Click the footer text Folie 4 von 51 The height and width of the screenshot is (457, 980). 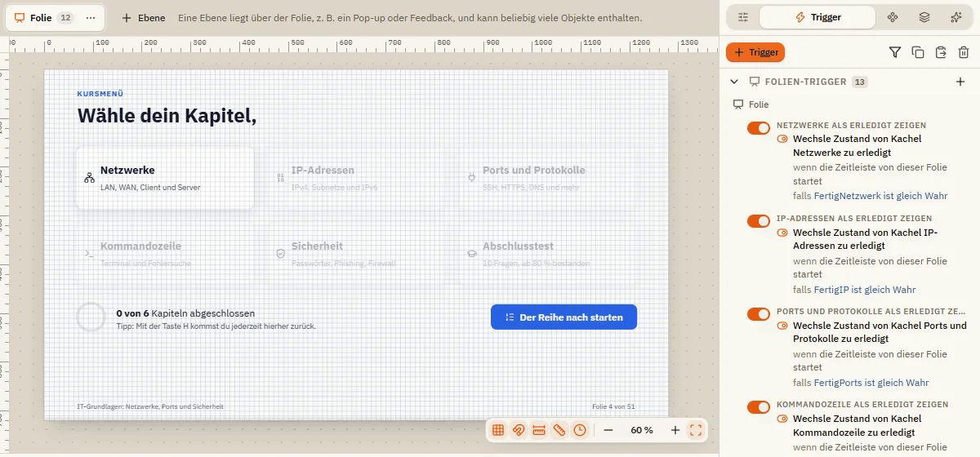click(613, 406)
